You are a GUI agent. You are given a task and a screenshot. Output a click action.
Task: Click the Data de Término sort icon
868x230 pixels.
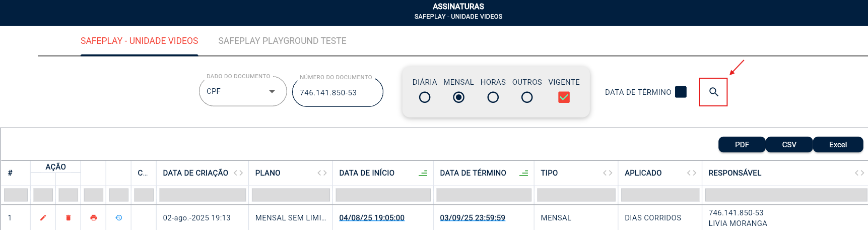pos(523,173)
